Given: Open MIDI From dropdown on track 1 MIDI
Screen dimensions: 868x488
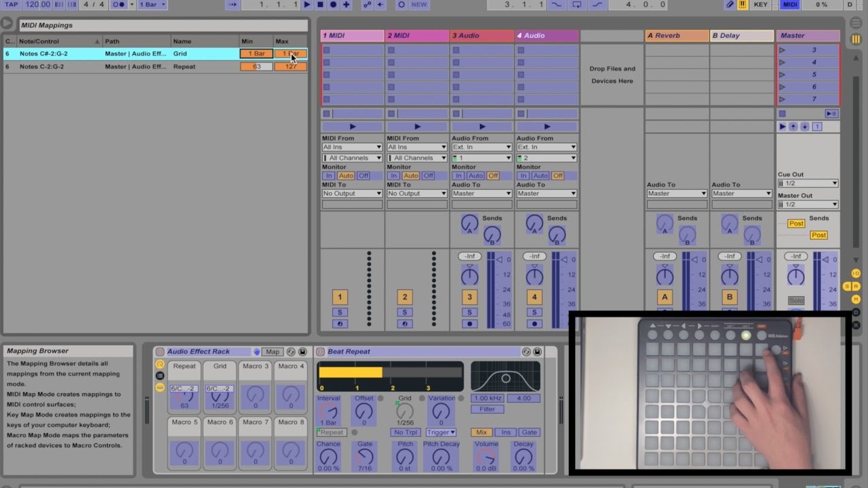Looking at the screenshot, I should pos(352,147).
